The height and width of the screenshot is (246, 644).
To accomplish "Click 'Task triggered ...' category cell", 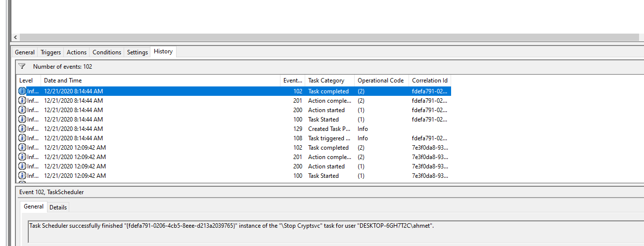I will point(329,138).
